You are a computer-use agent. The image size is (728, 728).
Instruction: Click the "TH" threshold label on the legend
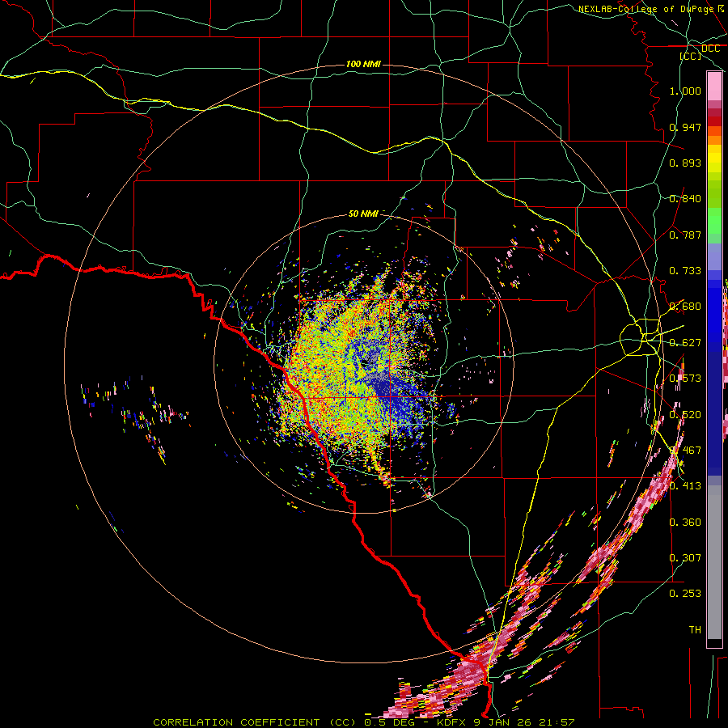pos(695,630)
